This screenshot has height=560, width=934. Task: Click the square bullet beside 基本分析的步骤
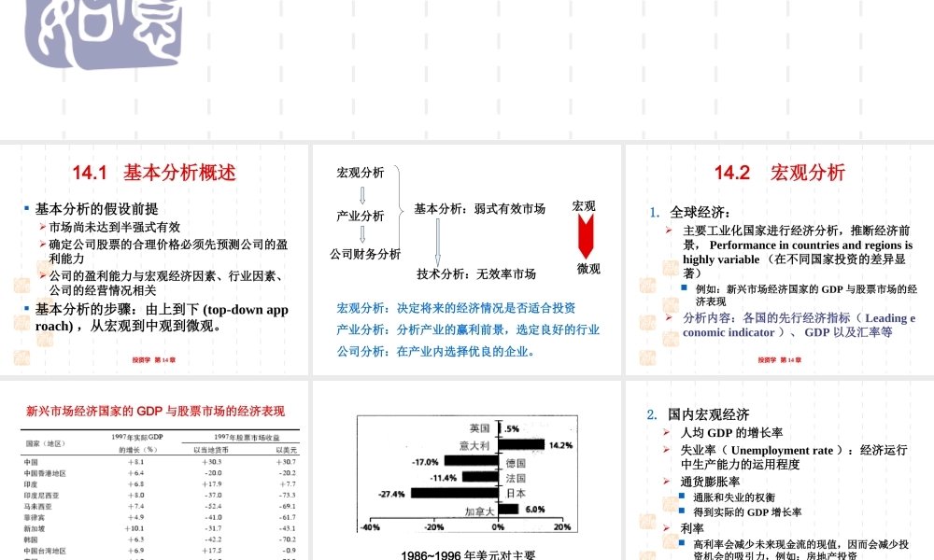(28, 309)
